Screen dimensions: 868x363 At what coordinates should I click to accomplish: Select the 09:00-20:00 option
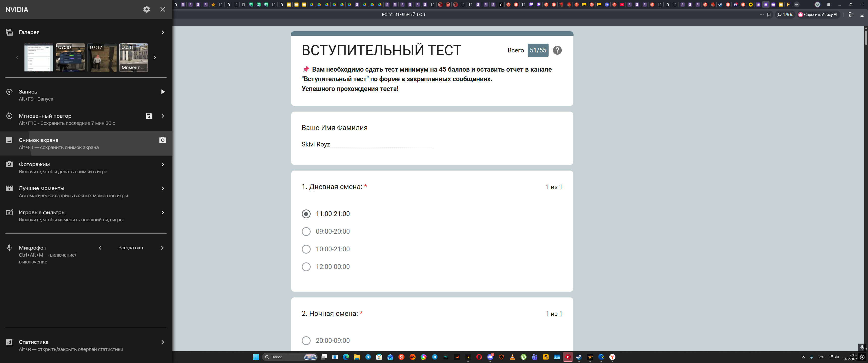point(306,231)
